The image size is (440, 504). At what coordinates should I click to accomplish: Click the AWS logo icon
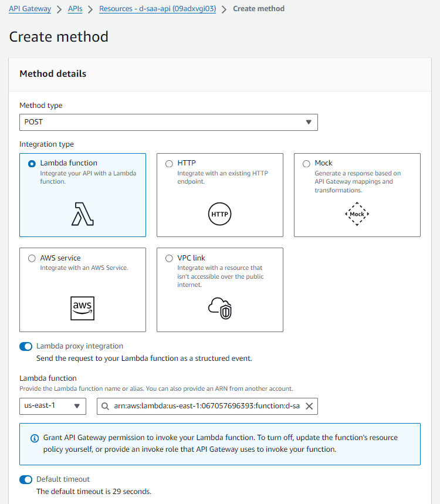(x=83, y=308)
